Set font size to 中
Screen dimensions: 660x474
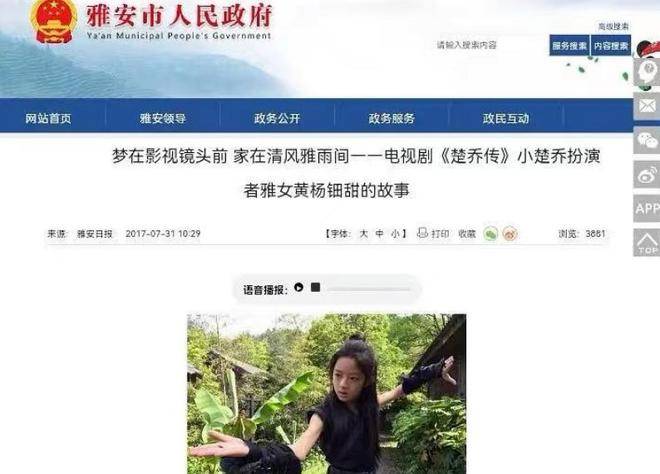379,234
